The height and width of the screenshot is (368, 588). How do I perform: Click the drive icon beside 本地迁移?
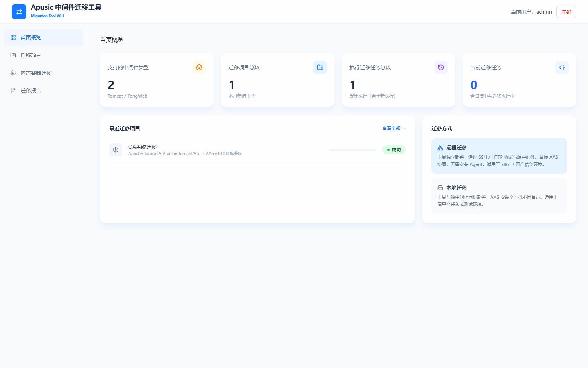pyautogui.click(x=440, y=188)
